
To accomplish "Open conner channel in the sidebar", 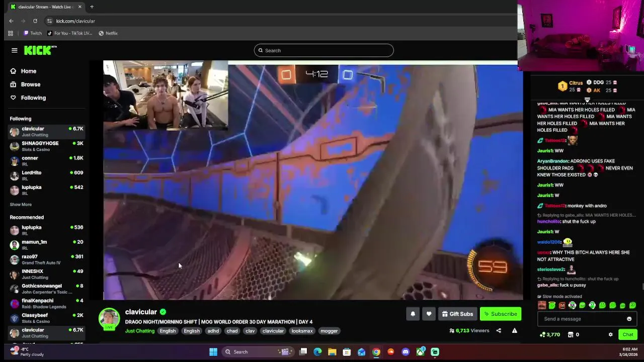I will point(46,161).
